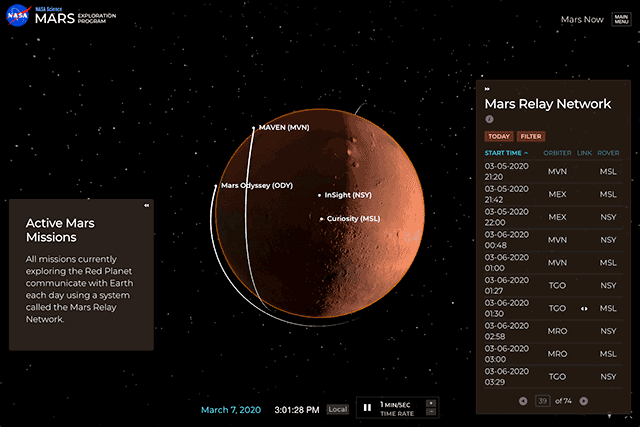The width and height of the screenshot is (640, 427).
Task: Select the InSight (NSY) lander marker
Action: click(320, 196)
